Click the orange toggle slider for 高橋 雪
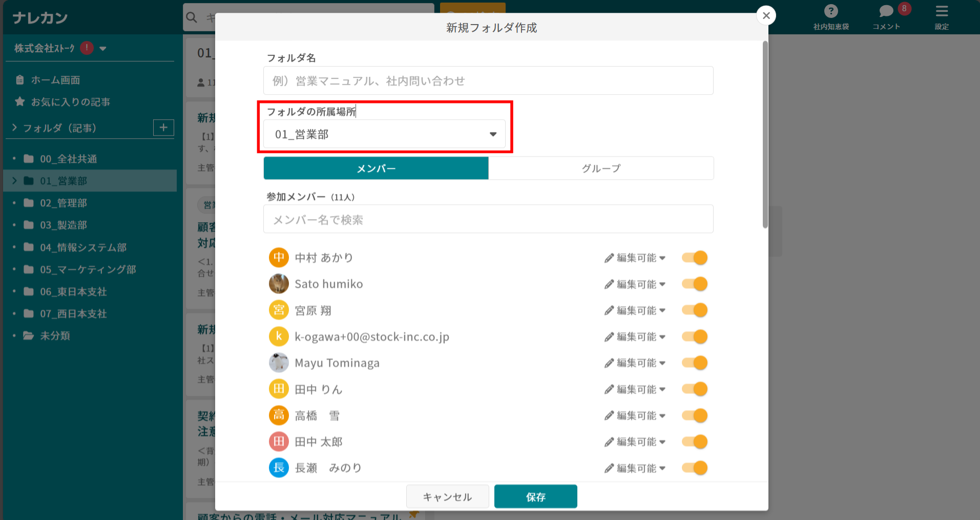 coord(694,415)
